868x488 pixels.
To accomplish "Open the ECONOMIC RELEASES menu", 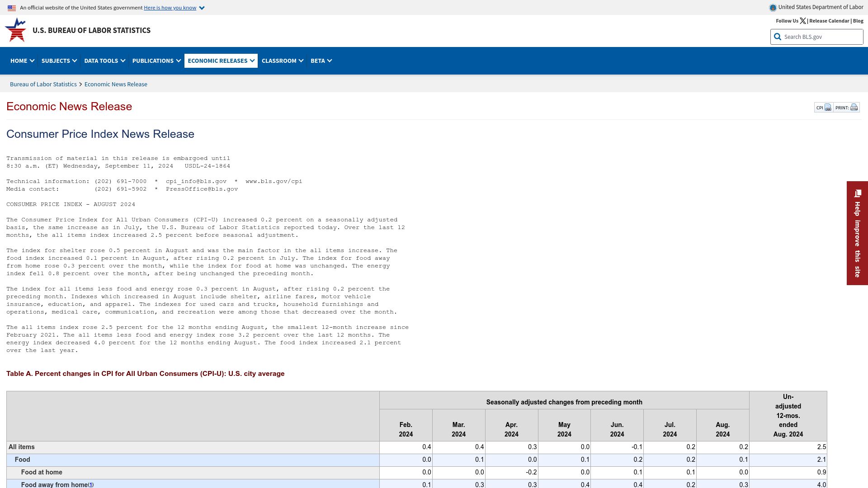I will coord(221,61).
